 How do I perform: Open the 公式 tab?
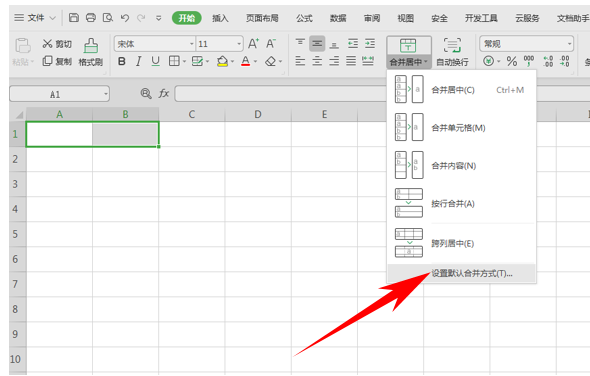pos(304,18)
